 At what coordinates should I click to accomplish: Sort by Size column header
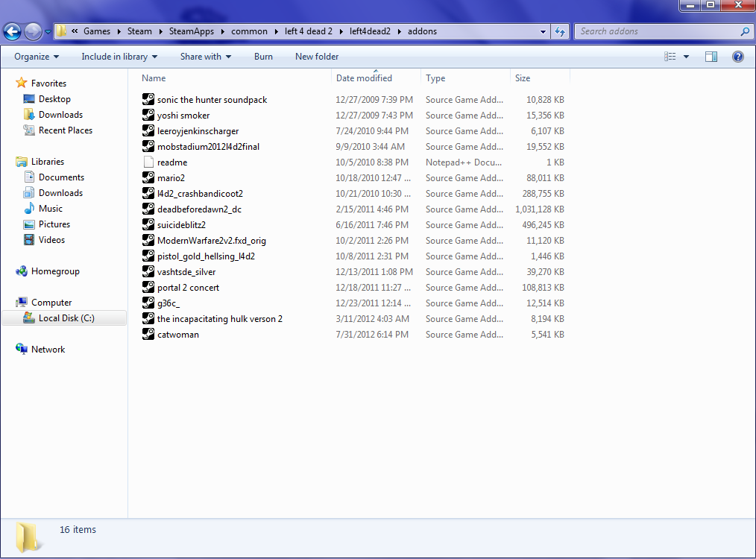pyautogui.click(x=523, y=78)
